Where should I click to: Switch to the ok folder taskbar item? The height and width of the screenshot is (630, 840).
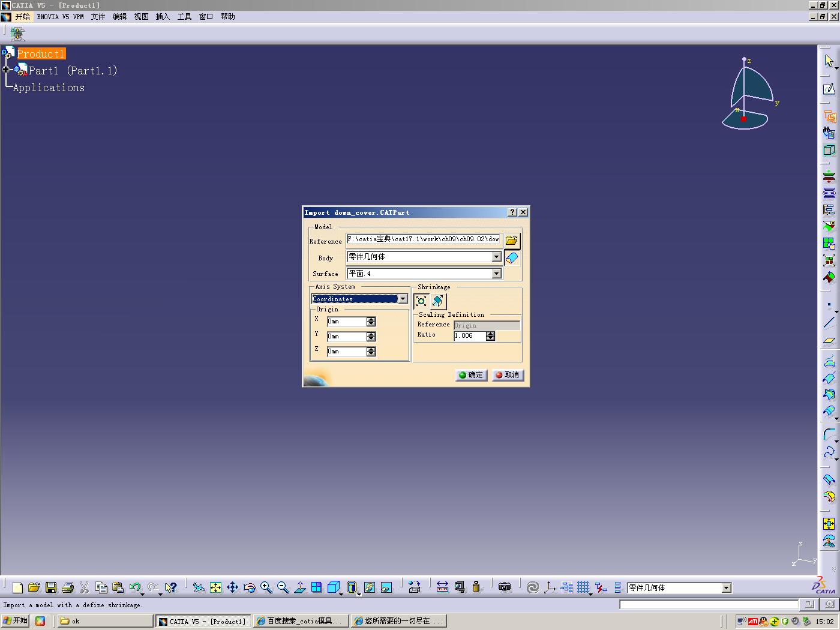105,621
